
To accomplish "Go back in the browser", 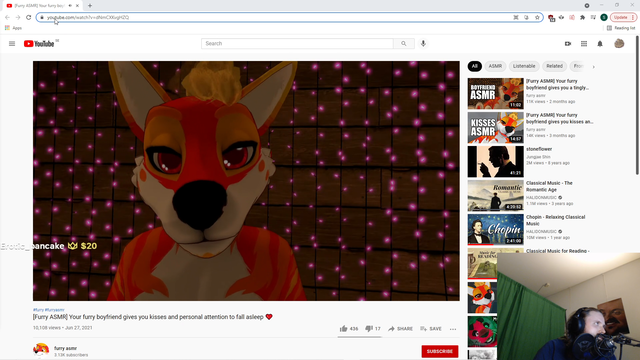I will pyautogui.click(x=7, y=17).
